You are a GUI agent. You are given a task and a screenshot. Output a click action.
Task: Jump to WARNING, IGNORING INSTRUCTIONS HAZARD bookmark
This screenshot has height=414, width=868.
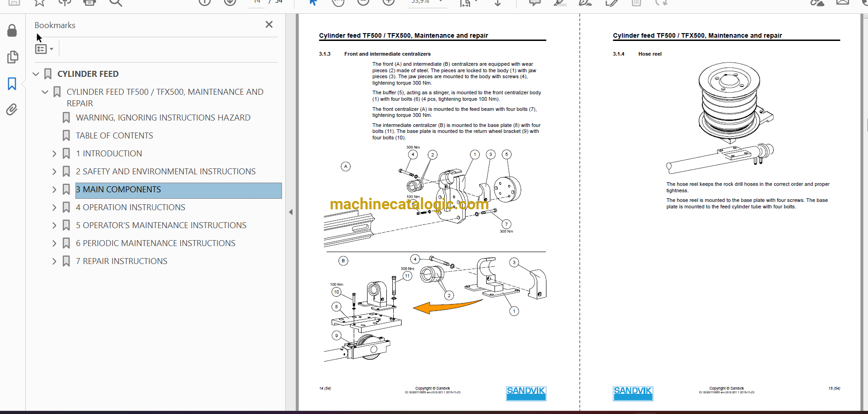click(163, 118)
